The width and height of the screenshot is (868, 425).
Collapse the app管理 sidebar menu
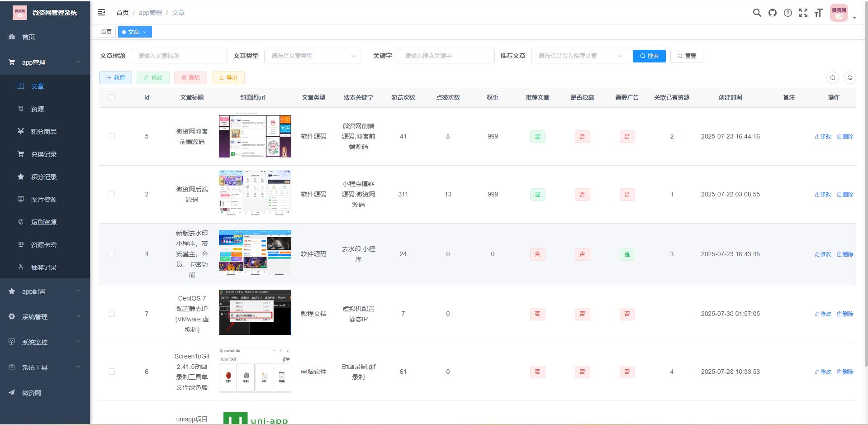tap(45, 62)
